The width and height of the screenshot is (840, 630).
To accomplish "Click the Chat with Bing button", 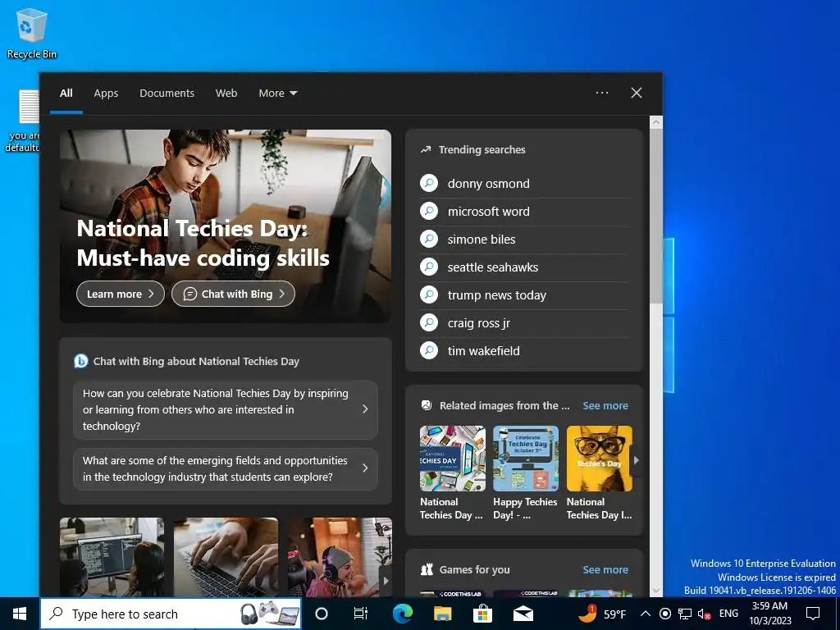I will 233,294.
